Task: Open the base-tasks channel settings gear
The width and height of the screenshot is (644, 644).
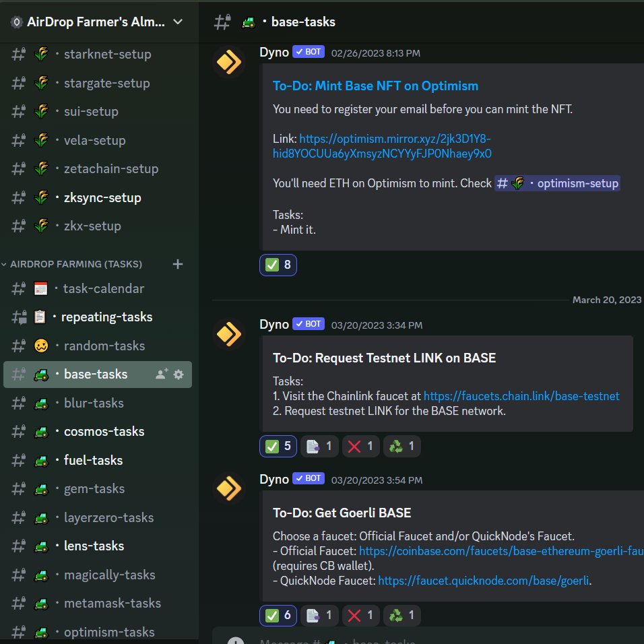Action: [x=179, y=375]
